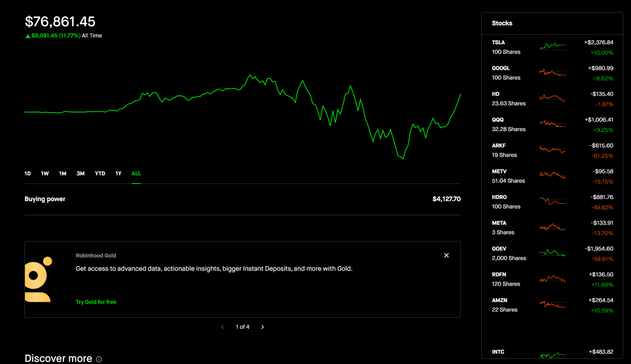Open Discover more info icon

click(x=99, y=359)
